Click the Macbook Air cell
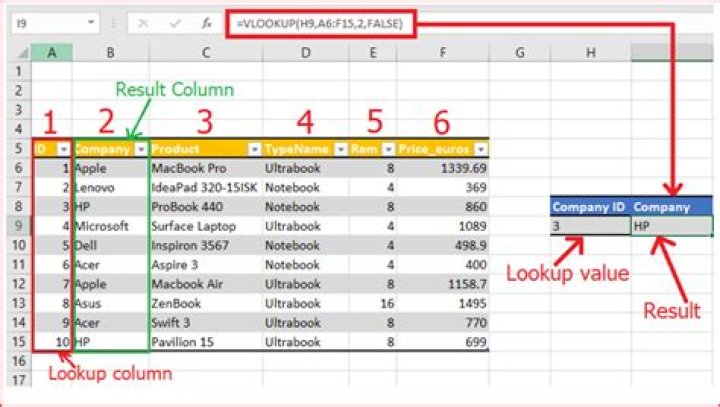 click(206, 284)
